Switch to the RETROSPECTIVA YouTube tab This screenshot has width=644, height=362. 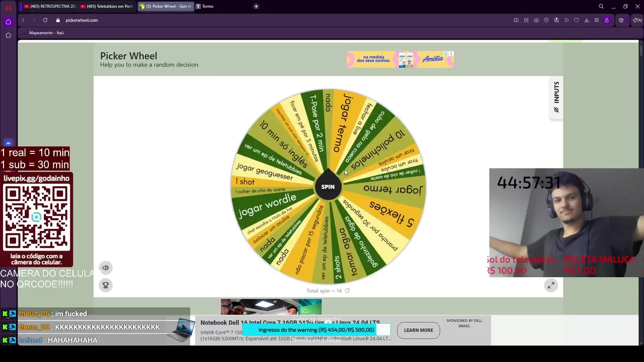coord(50,7)
